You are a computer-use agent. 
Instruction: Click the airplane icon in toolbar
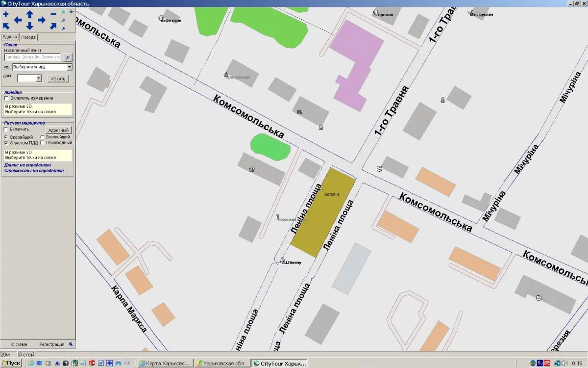pos(71,11)
